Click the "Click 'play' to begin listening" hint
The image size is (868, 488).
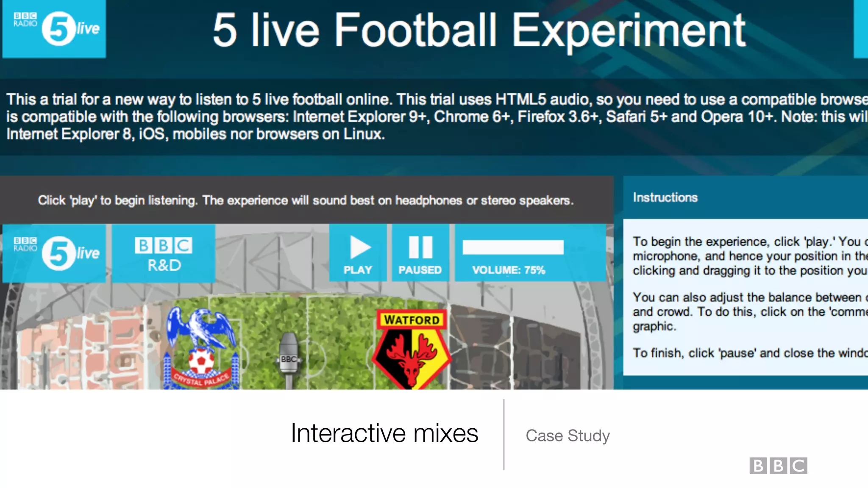tap(306, 200)
